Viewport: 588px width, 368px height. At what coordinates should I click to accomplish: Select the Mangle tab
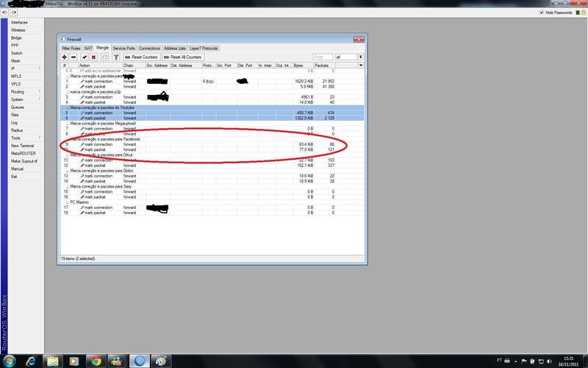click(x=102, y=48)
